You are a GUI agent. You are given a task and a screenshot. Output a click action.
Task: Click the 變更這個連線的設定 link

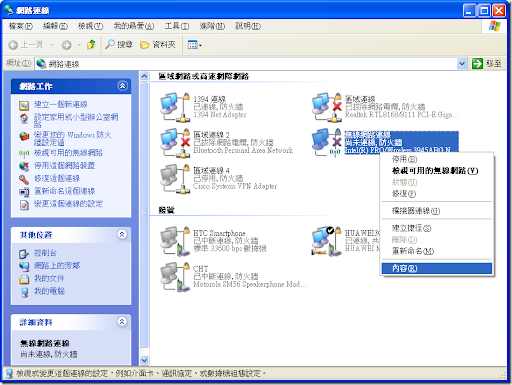[x=68, y=204]
